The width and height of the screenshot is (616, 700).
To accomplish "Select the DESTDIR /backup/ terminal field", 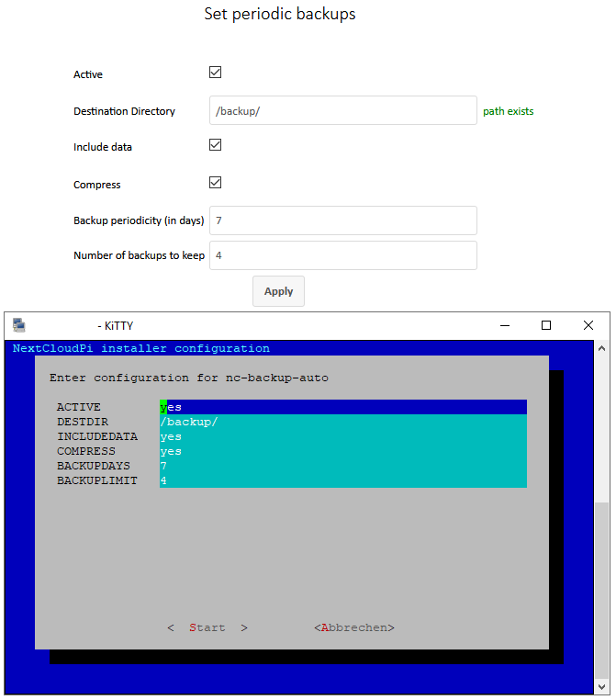I will coord(342,422).
